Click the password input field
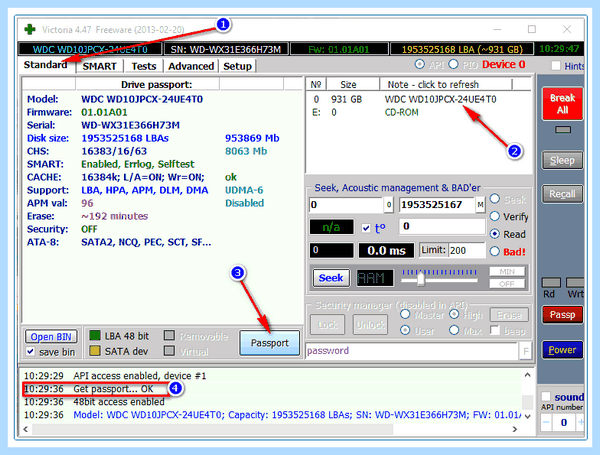The width and height of the screenshot is (600, 455). click(412, 351)
